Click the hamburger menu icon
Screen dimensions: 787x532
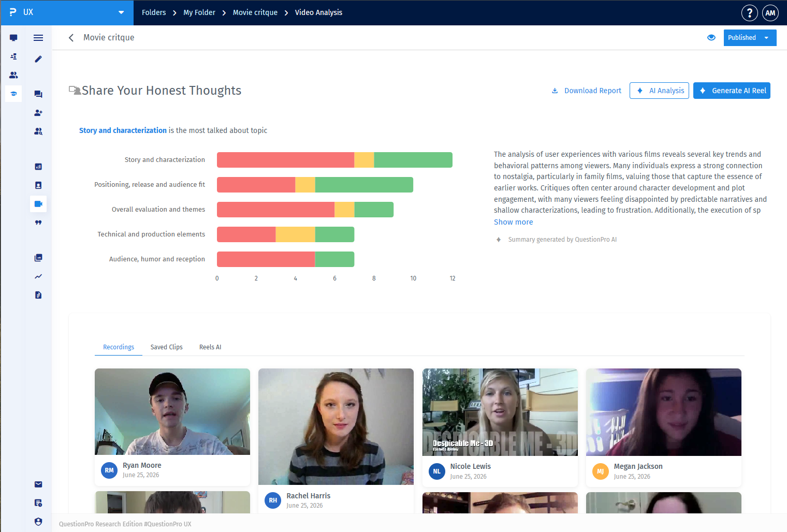tap(38, 38)
